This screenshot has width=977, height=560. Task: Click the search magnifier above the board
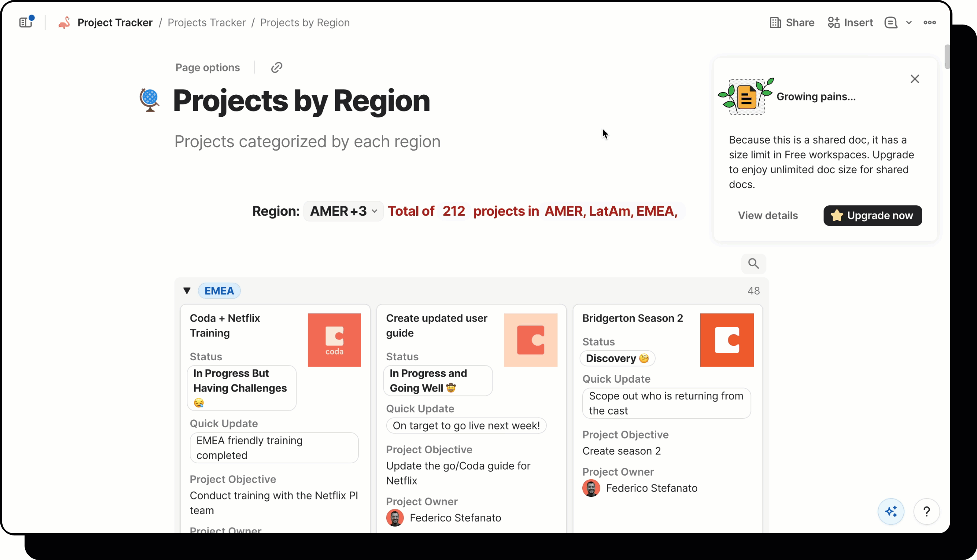(753, 264)
